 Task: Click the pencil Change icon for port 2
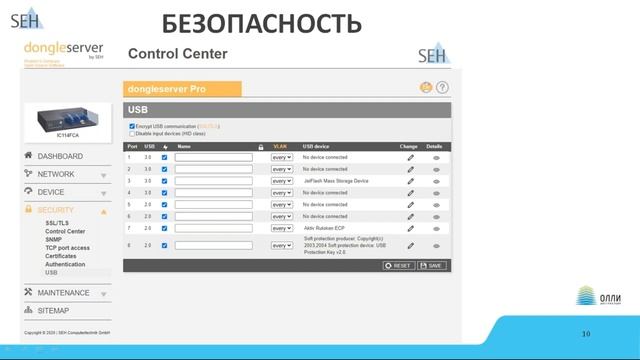[411, 169]
